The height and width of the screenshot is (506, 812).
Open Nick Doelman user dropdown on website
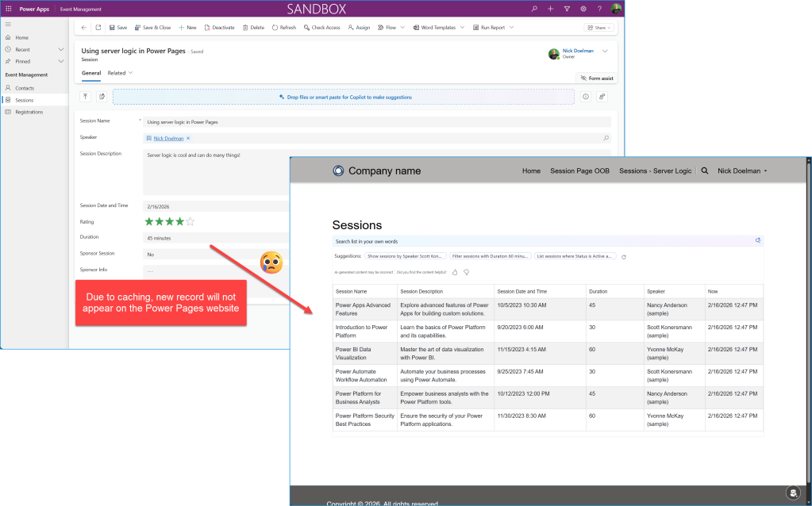pyautogui.click(x=742, y=171)
